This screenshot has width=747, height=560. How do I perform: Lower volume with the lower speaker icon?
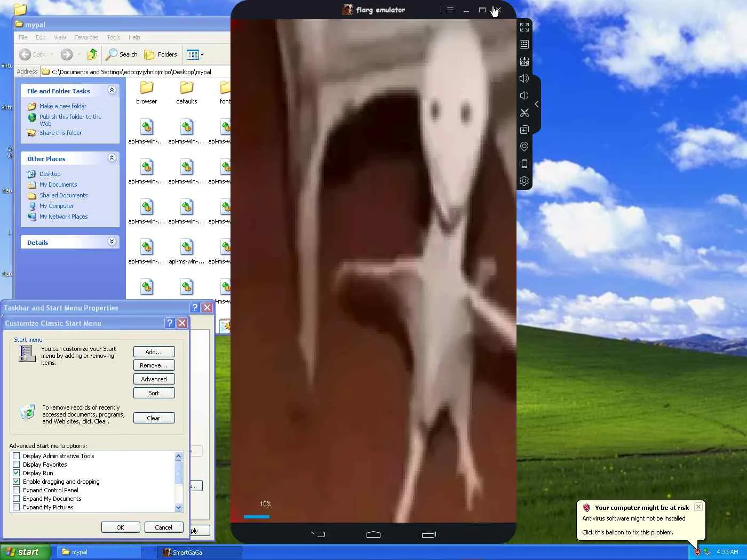525,95
